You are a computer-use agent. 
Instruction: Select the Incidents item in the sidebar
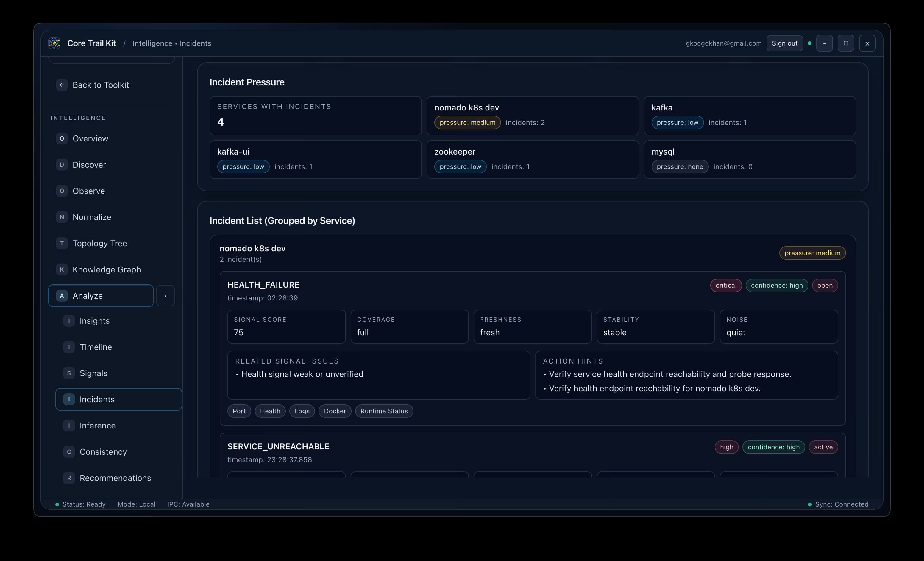pyautogui.click(x=118, y=399)
